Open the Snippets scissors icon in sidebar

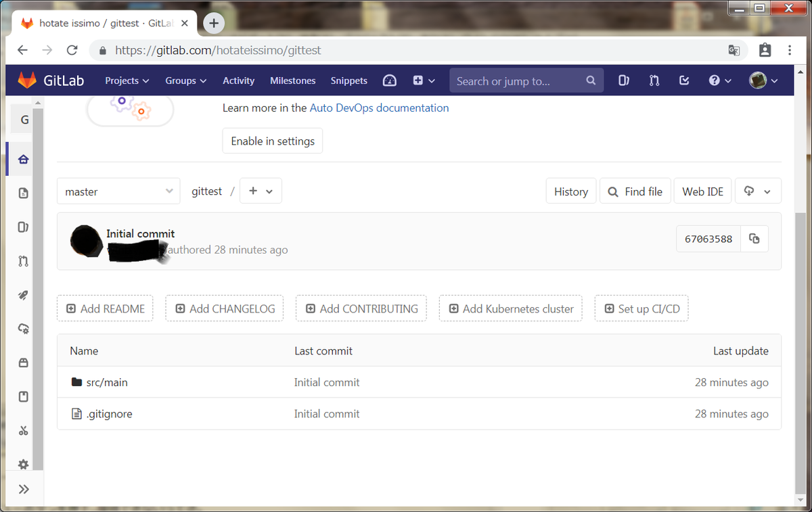24,430
